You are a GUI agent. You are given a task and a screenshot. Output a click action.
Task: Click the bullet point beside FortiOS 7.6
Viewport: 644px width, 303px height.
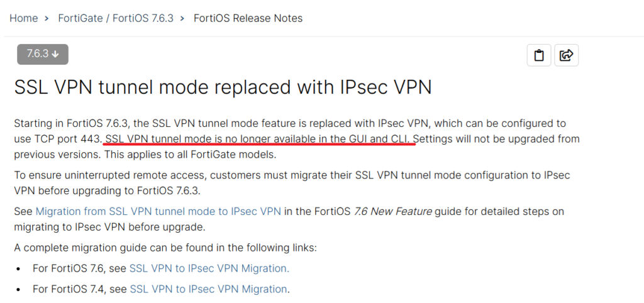click(x=18, y=269)
